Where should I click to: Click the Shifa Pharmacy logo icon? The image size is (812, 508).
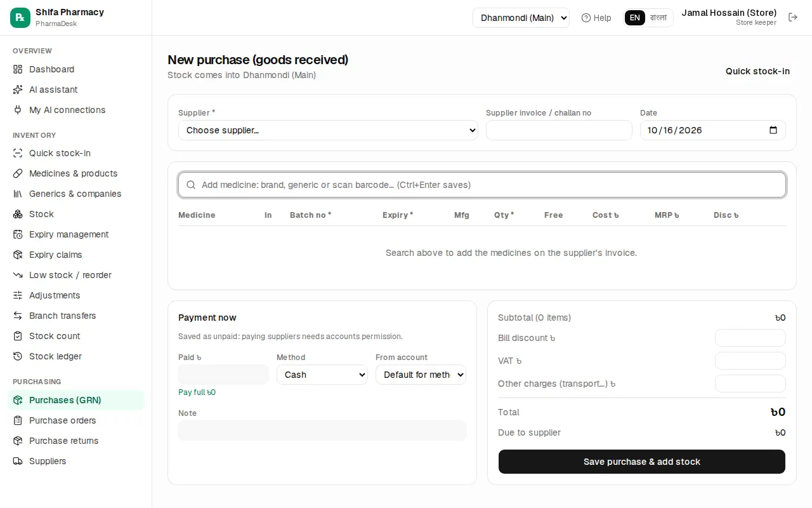click(20, 18)
